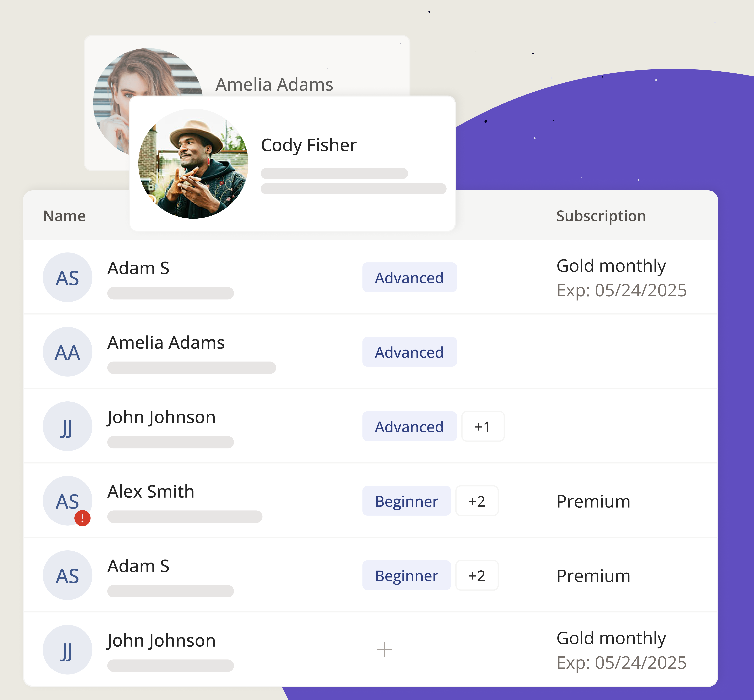This screenshot has width=754, height=700.
Task: Expand the +1 tags for John Johnson
Action: (x=483, y=426)
